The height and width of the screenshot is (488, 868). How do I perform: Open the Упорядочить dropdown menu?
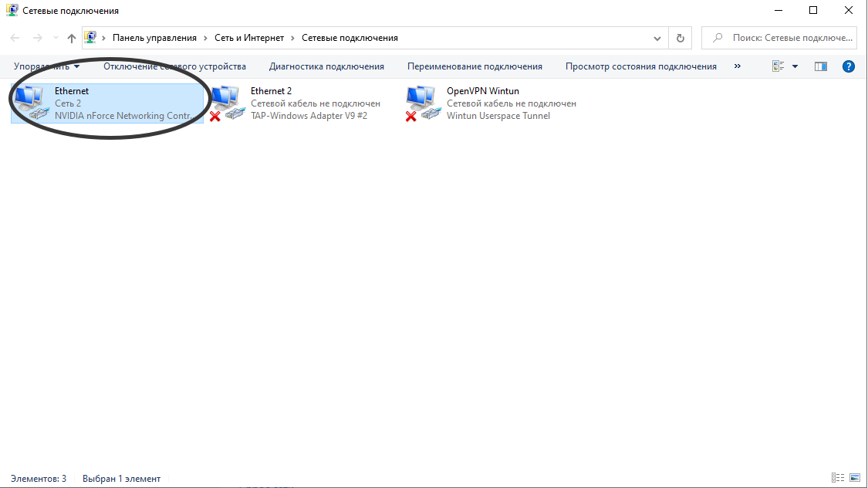[x=46, y=66]
